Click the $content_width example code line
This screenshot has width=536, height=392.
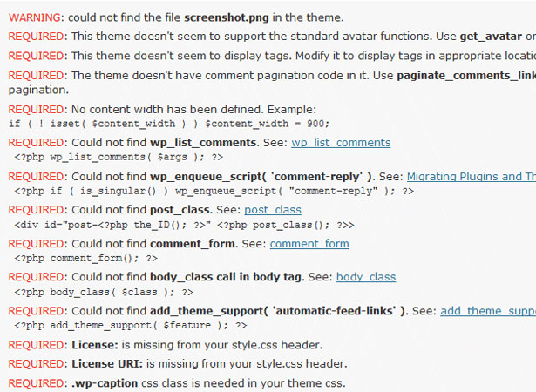(x=169, y=124)
